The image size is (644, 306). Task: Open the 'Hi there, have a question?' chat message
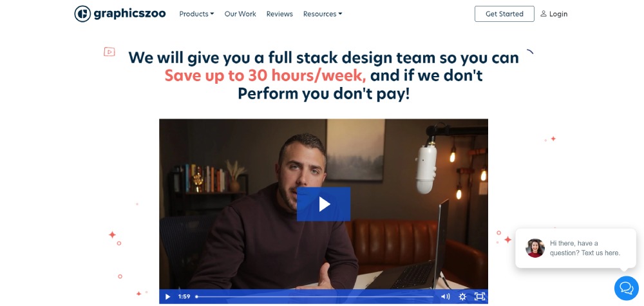(x=585, y=248)
